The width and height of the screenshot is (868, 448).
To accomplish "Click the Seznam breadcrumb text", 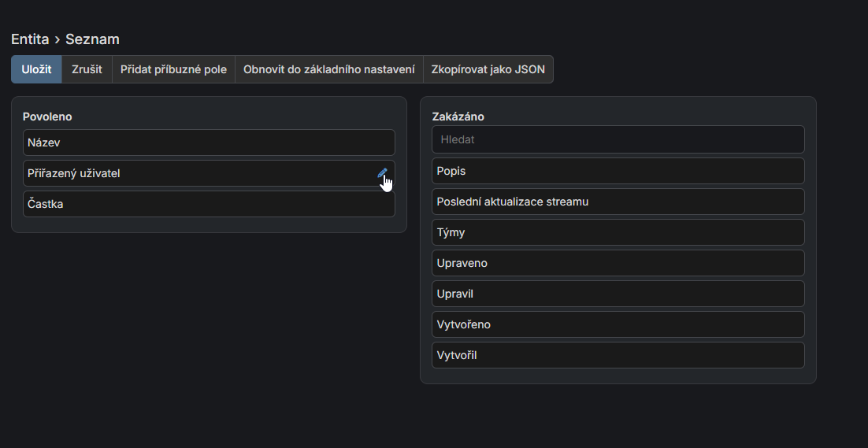I will [92, 39].
